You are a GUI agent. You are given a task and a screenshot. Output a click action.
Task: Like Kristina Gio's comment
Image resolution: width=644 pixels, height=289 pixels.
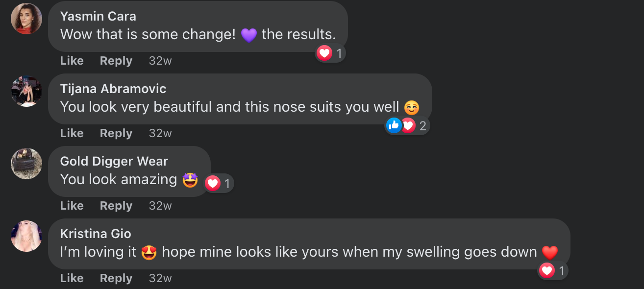(72, 278)
